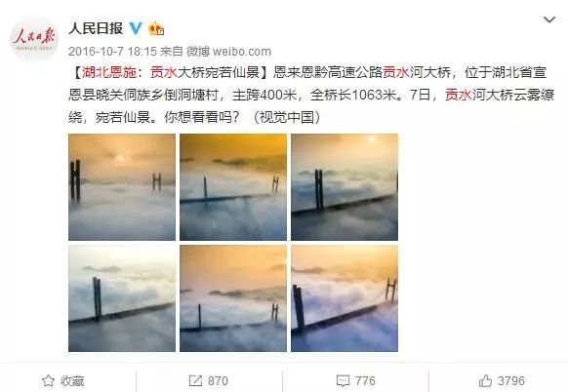
Task: Open the 人民日报 profile avatar
Action: [x=34, y=38]
